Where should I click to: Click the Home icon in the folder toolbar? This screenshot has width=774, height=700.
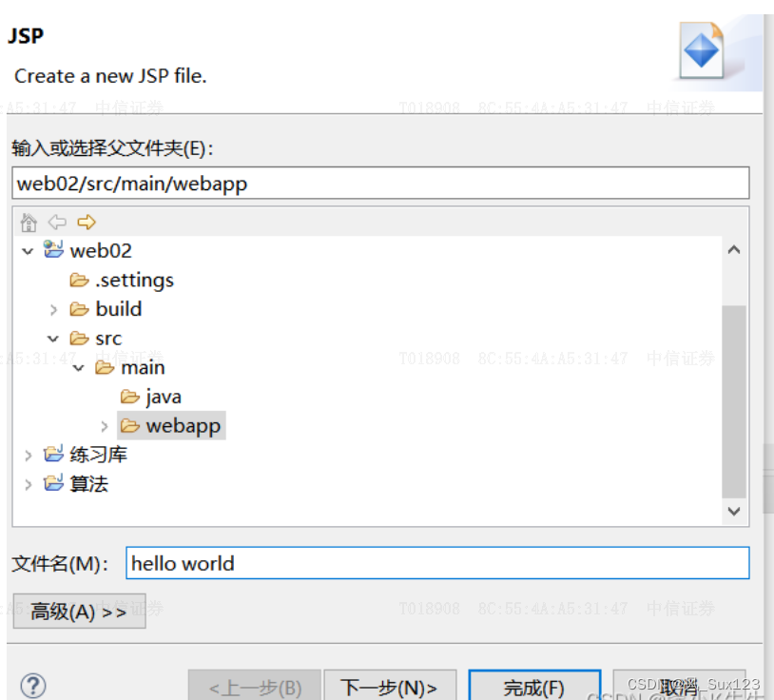coord(29,223)
